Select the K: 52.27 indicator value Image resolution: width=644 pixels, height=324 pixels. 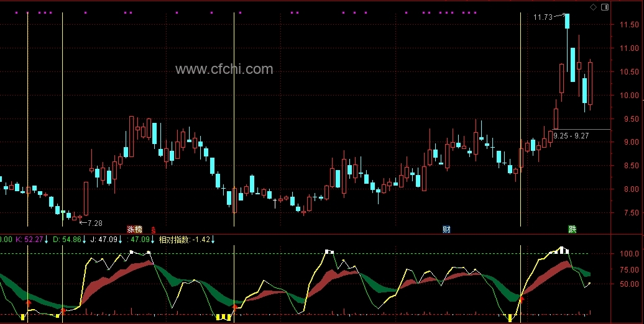pyautogui.click(x=30, y=239)
